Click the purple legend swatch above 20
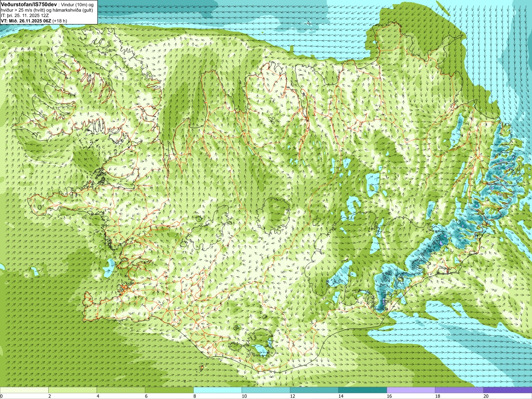The height and width of the screenshot is (399, 532). [x=507, y=390]
